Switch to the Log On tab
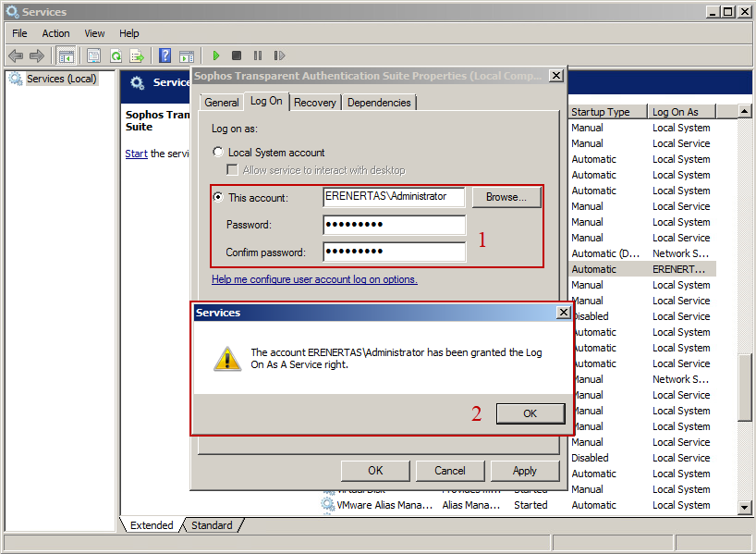The image size is (756, 554). tap(266, 101)
